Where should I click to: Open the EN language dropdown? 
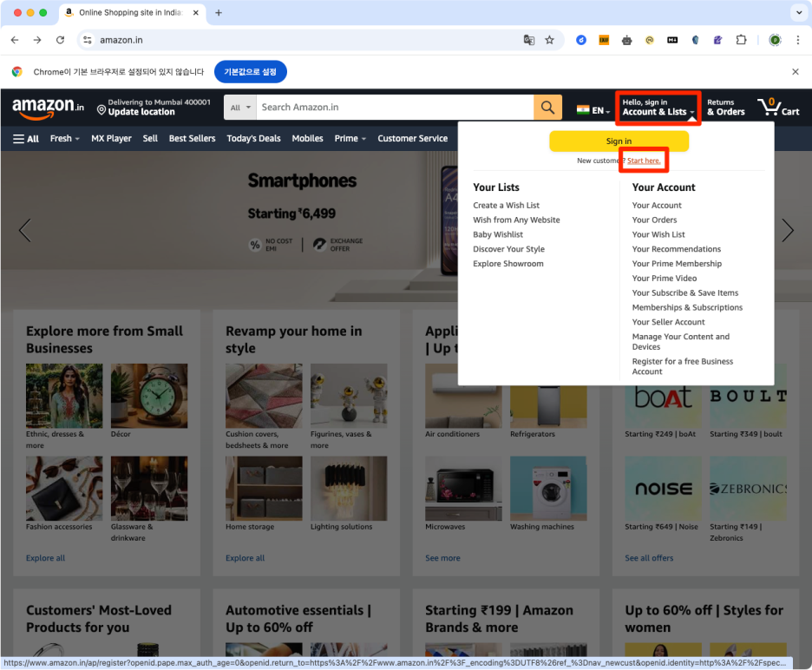(x=593, y=110)
